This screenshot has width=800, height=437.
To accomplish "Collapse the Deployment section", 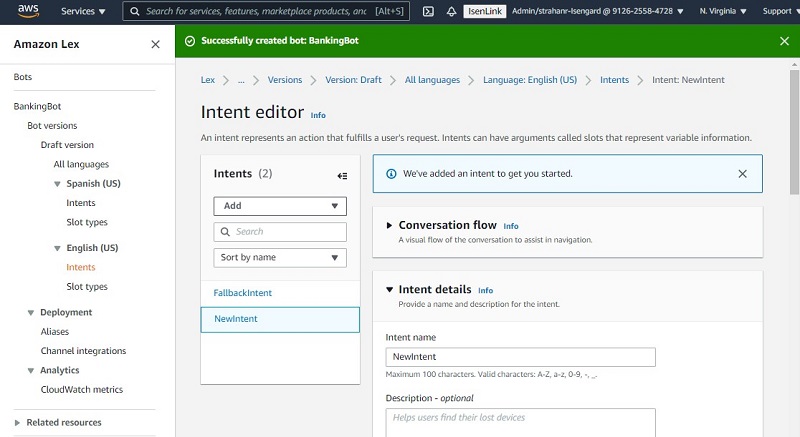I will (x=31, y=313).
